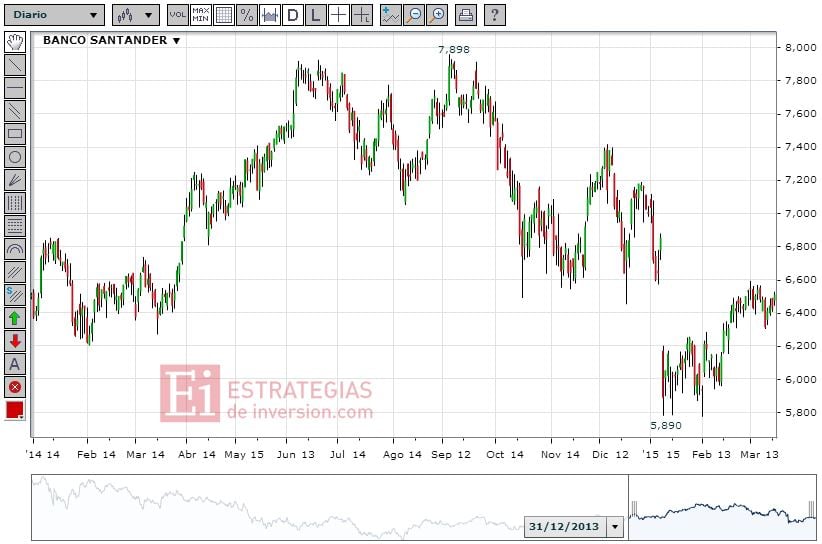The image size is (822, 544).
Task: Click the 5,890 minimum price label
Action: [666, 426]
